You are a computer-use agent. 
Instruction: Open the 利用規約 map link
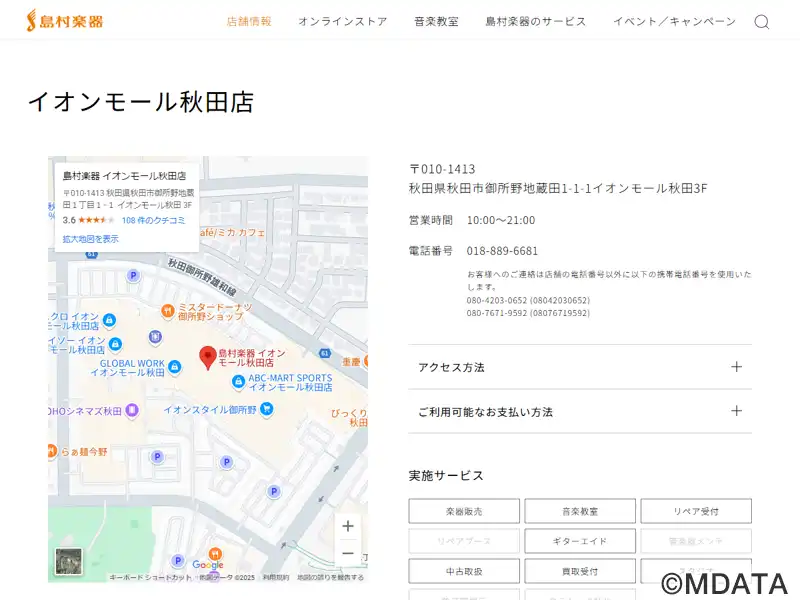[276, 578]
